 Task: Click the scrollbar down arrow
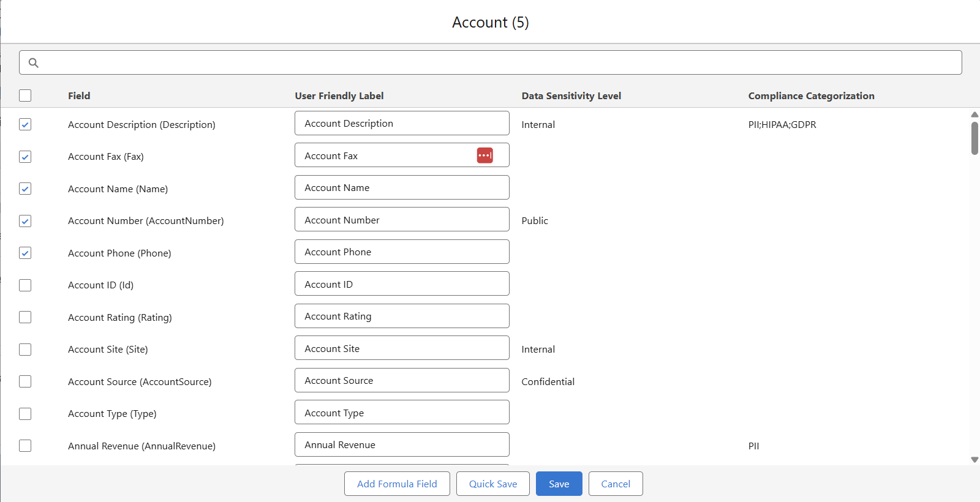(974, 460)
